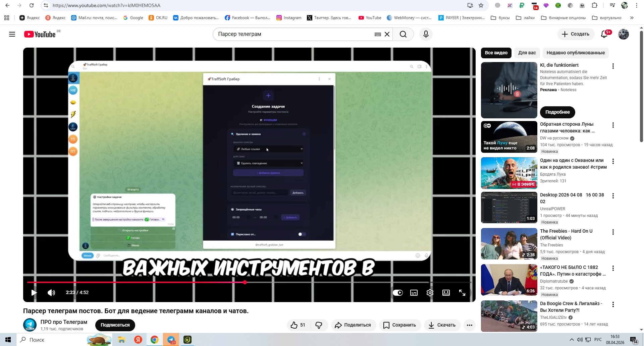Viewport: 644px width, 346px height.
Task: Enter fullscreen mode
Action: 462,293
